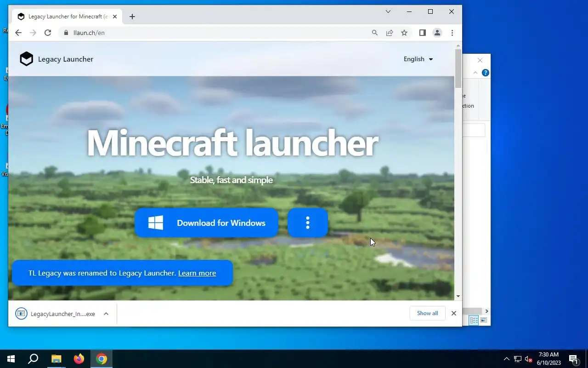This screenshot has height=368, width=588.
Task: Open more download options button
Action: pyautogui.click(x=308, y=223)
